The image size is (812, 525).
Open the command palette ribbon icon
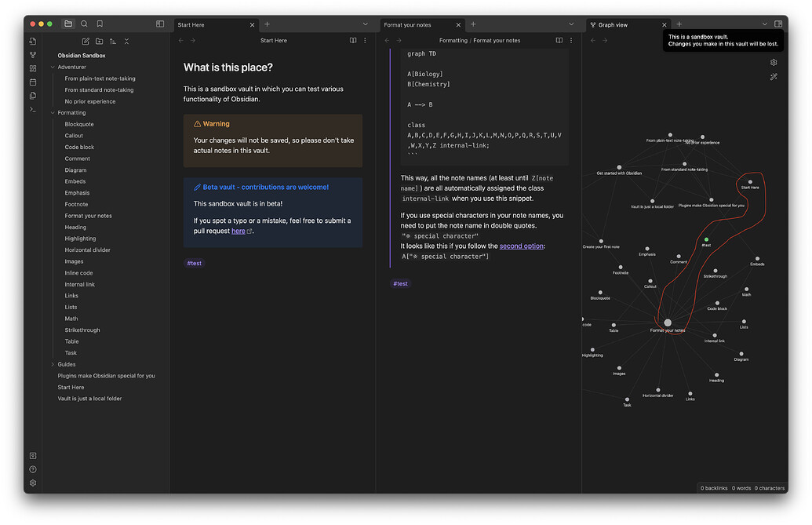tap(33, 109)
